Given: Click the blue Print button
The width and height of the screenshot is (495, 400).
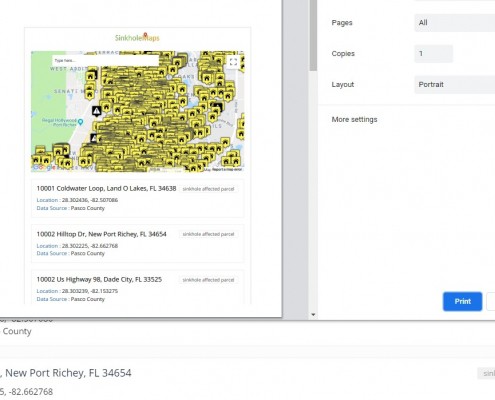Looking at the screenshot, I should 462,301.
